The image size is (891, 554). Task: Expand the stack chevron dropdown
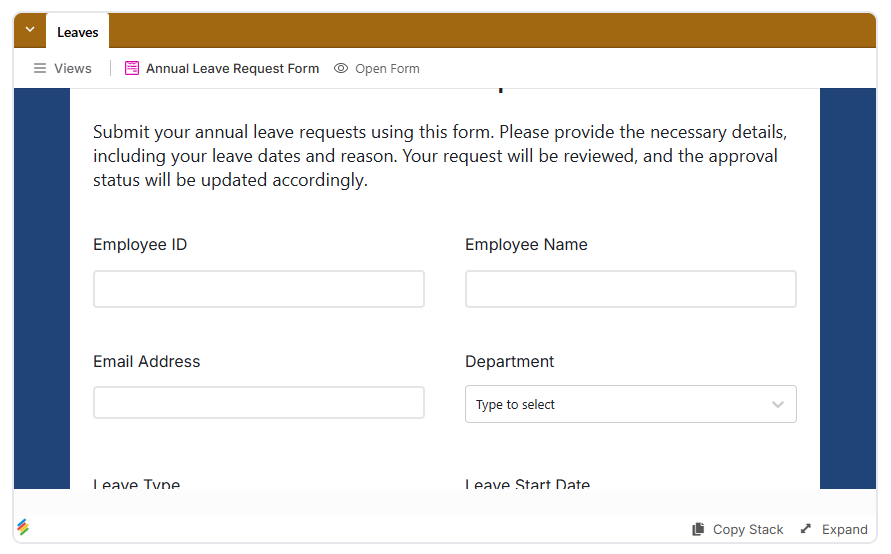(30, 30)
